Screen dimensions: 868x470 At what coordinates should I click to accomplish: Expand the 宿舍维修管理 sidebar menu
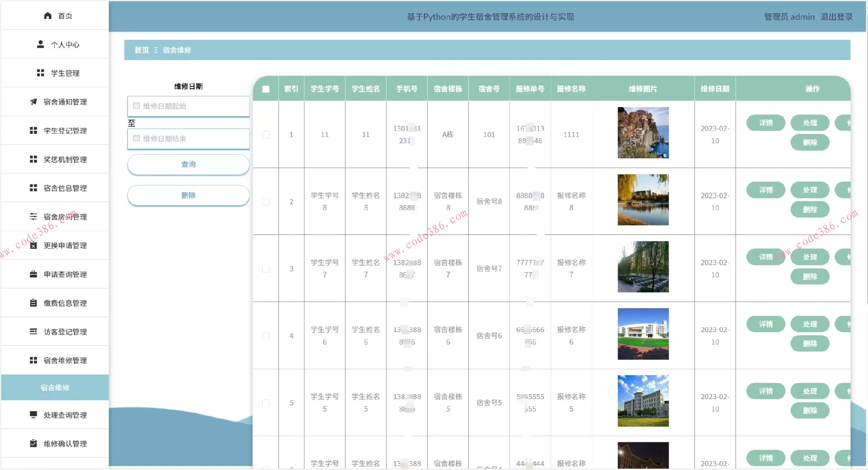(65, 360)
